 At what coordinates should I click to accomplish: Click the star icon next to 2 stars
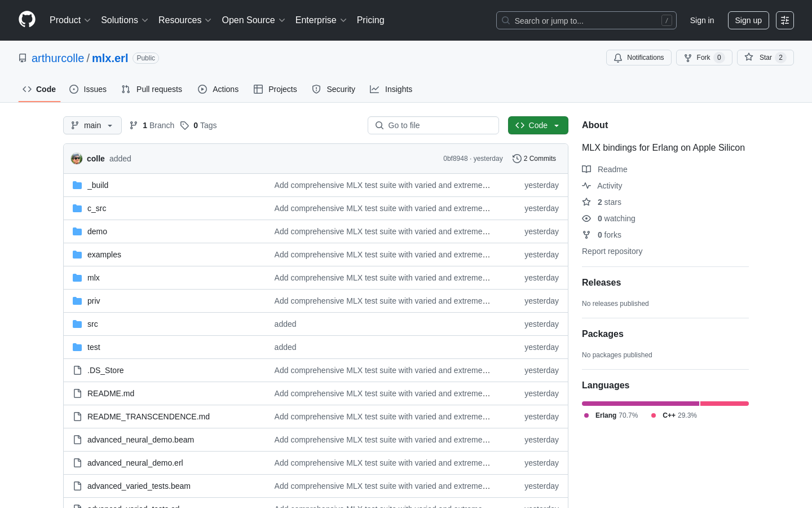(x=586, y=202)
